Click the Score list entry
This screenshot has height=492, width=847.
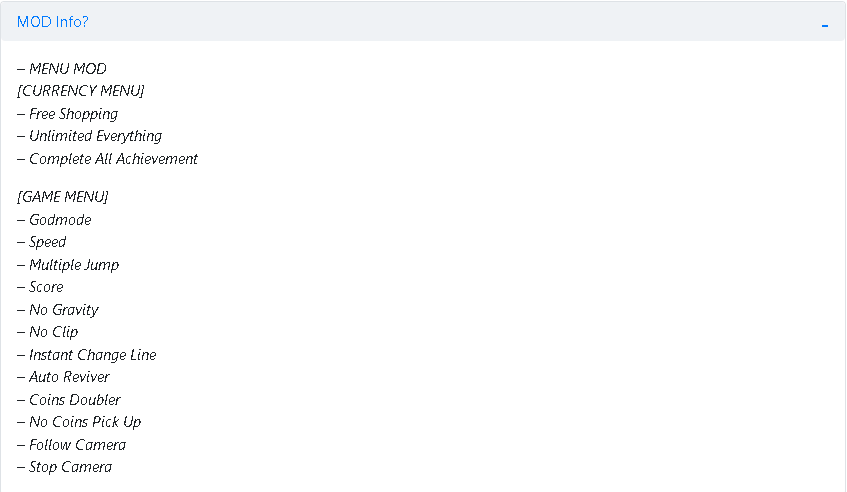[40, 287]
